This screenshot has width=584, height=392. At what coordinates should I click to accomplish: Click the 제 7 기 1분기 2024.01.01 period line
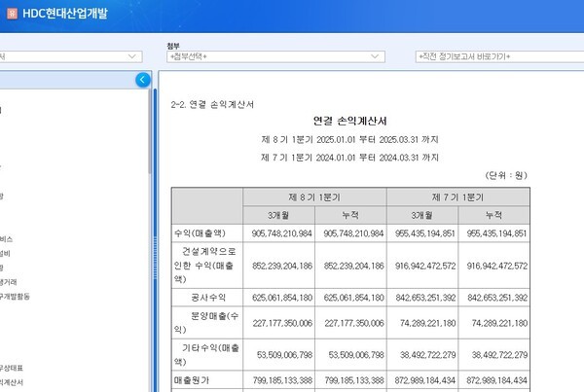point(349,158)
